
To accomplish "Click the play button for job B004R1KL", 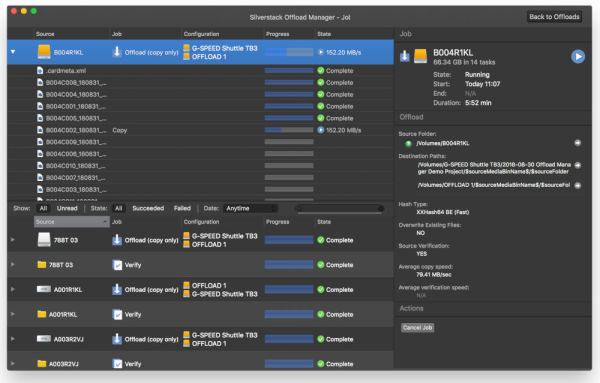I will 578,57.
